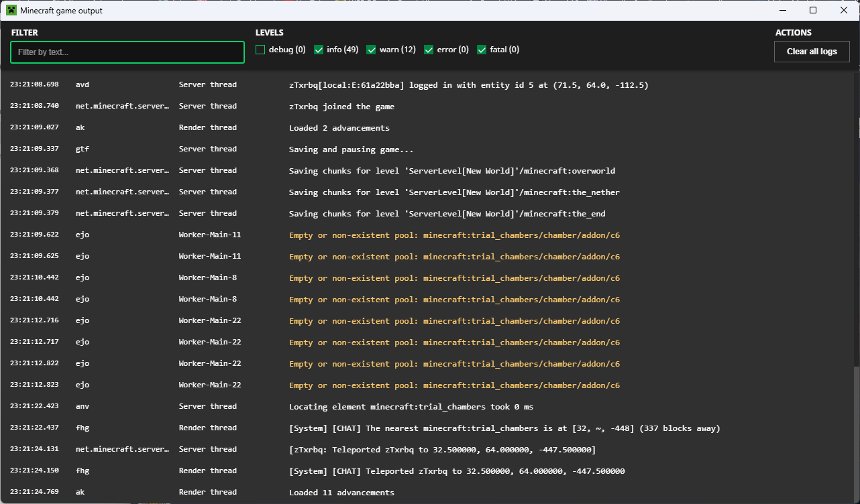860x504 pixels.
Task: Enable the debug level checkbox
Action: 260,50
